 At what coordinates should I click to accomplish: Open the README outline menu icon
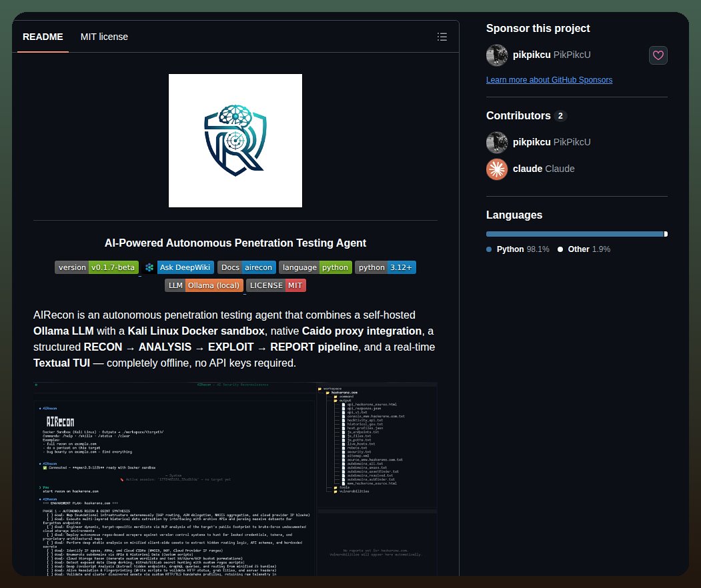coord(442,37)
